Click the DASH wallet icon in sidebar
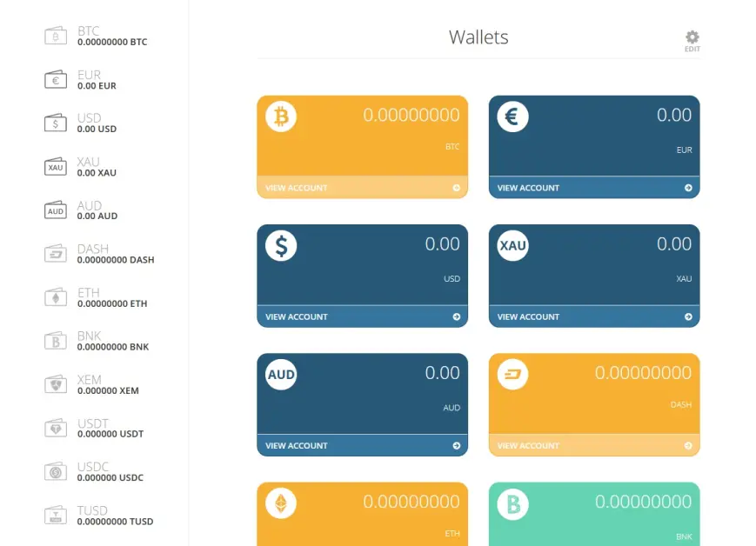 [x=56, y=254]
